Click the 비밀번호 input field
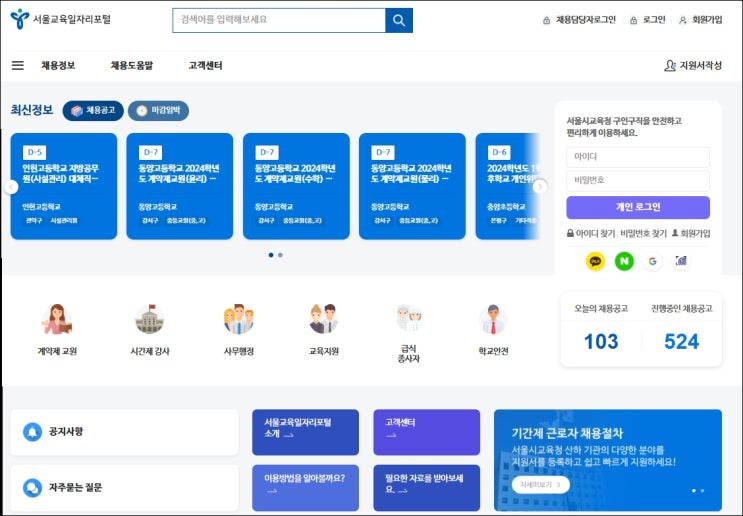Screen dimensions: 743x516 638,181
